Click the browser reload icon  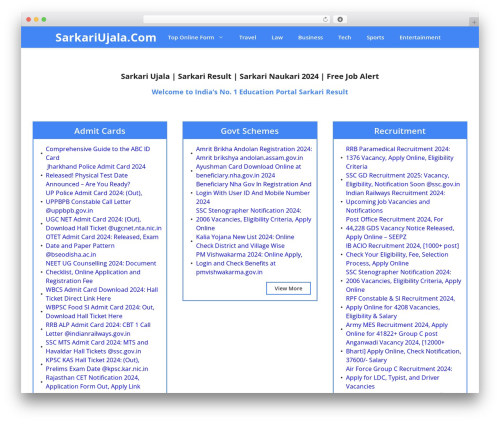tap(325, 20)
